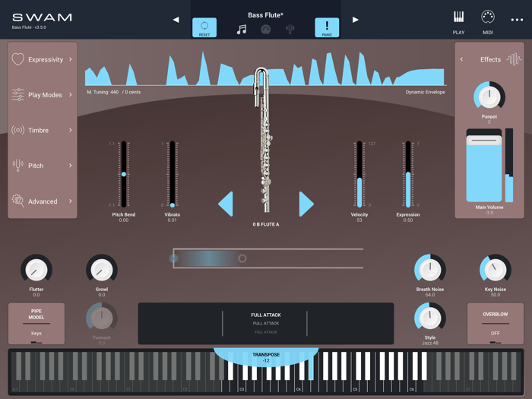Toggle the Pipe Model Keys switch
532x399 pixels.
click(x=36, y=324)
